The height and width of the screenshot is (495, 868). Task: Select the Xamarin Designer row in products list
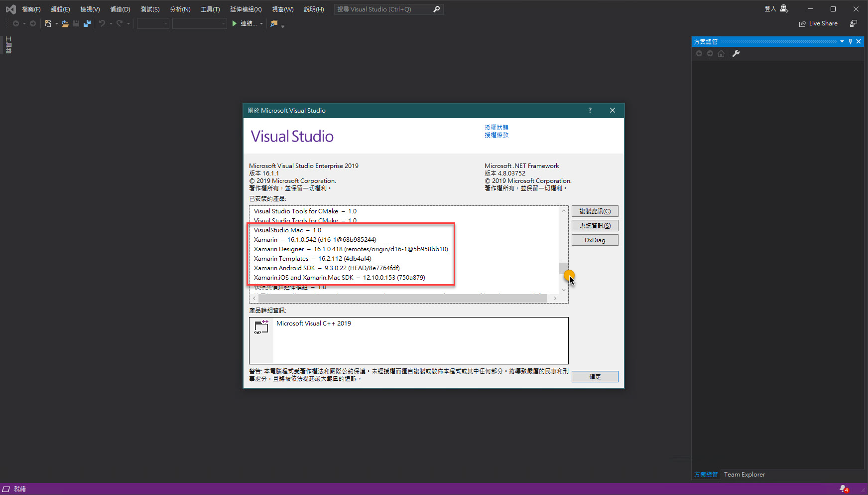click(x=351, y=249)
